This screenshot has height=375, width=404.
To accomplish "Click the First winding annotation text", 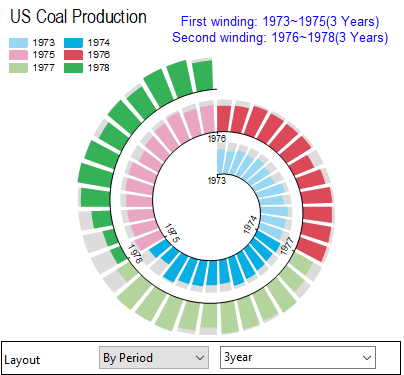I will [x=280, y=21].
